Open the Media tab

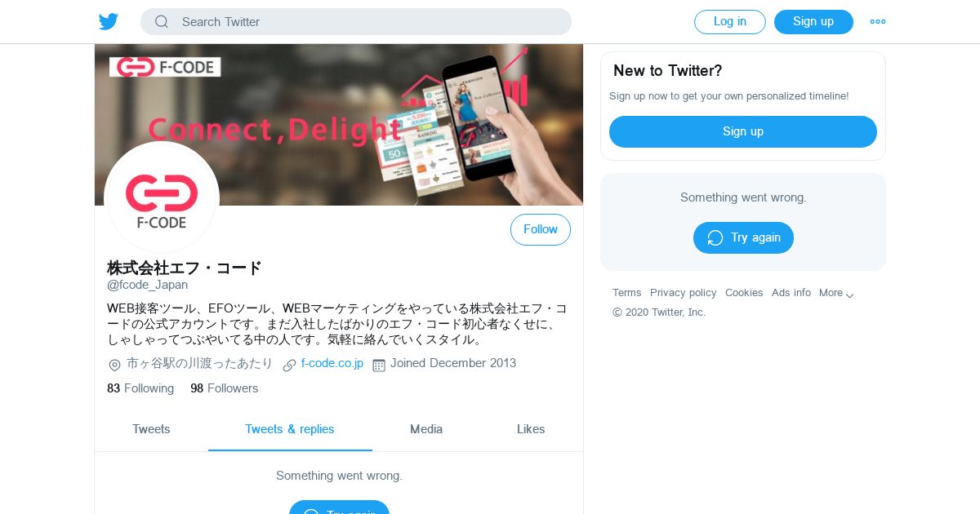tap(426, 429)
